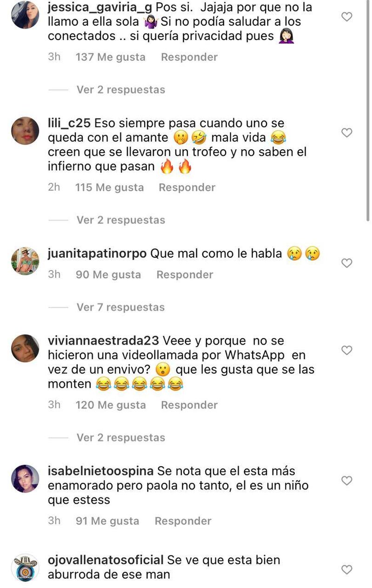This screenshot has width=372, height=588.
Task: Open the isabelnietoospina username link
Action: click(x=100, y=471)
